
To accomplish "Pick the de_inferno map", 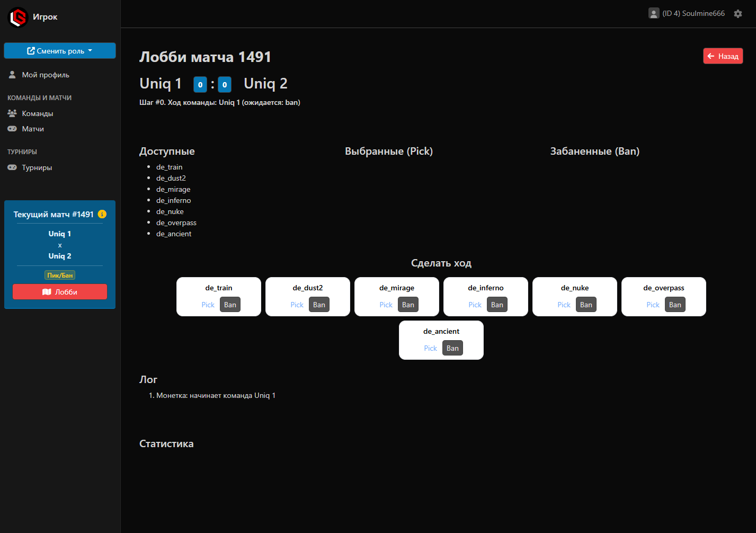I will point(475,305).
